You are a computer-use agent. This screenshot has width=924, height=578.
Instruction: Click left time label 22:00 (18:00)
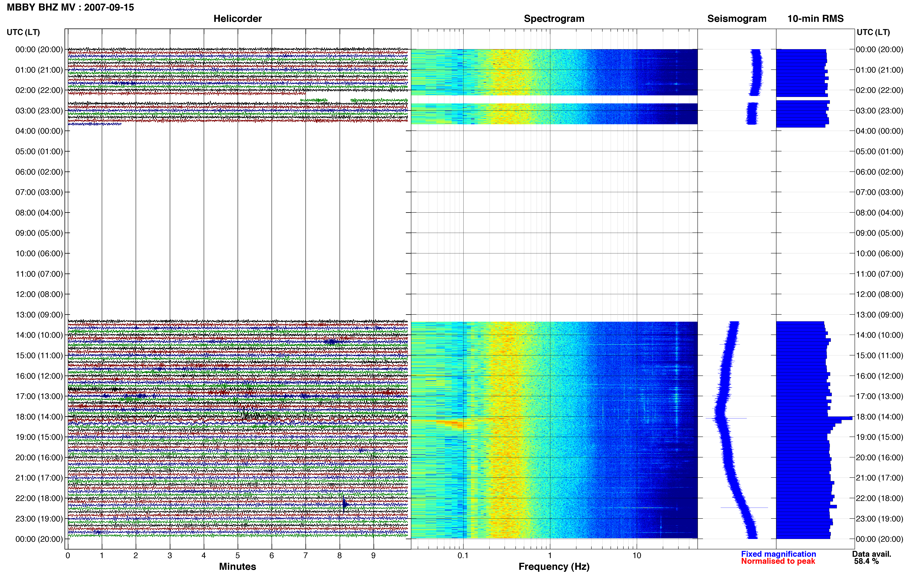coord(39,498)
